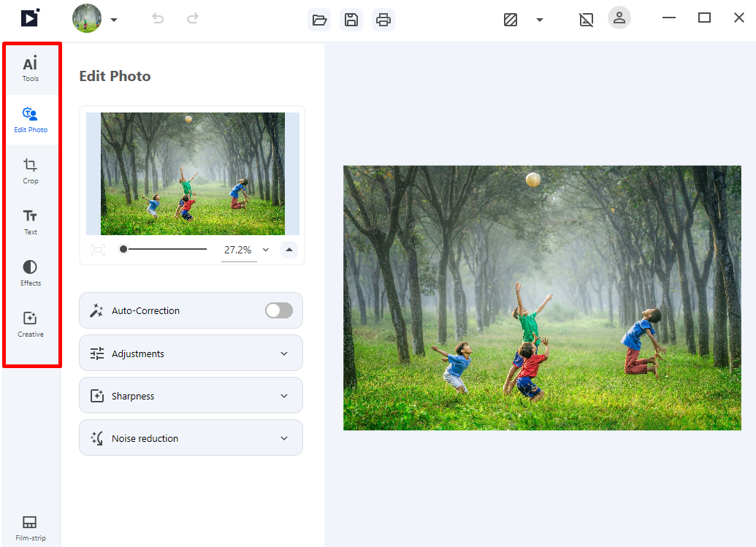Viewport: 756px width, 547px height.
Task: Click the Sharpness label
Action: pyautogui.click(x=133, y=396)
